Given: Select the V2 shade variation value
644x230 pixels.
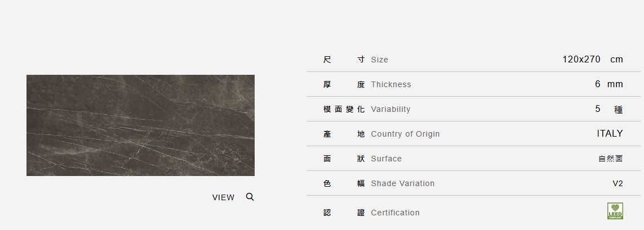Looking at the screenshot, I should tap(618, 183).
